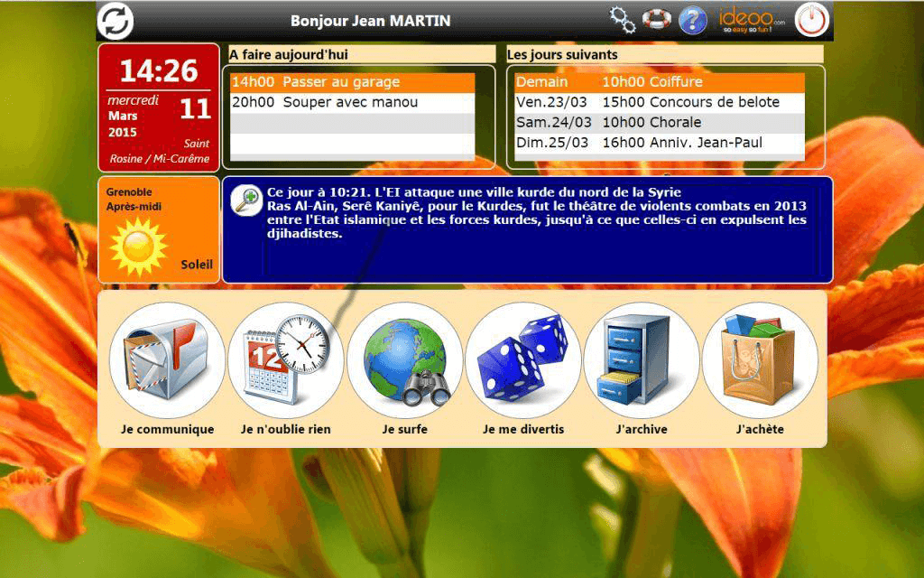Open help with the question mark icon
924x578 pixels.
point(692,19)
